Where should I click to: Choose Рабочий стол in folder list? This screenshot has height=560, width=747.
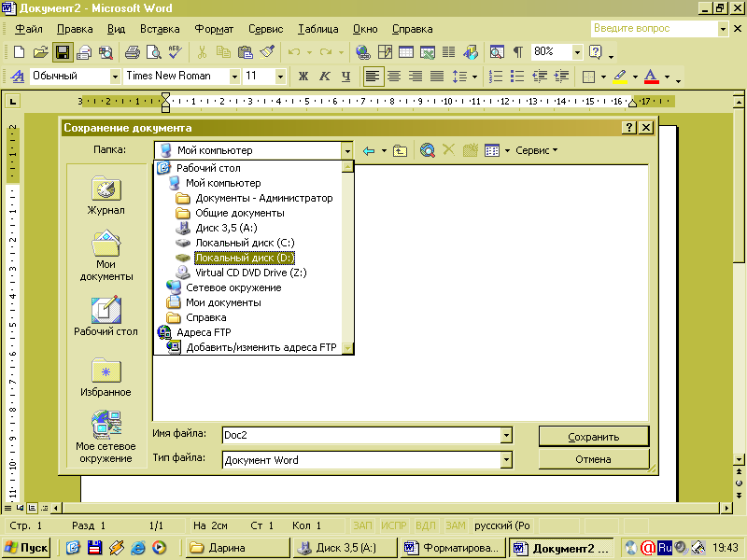(208, 168)
